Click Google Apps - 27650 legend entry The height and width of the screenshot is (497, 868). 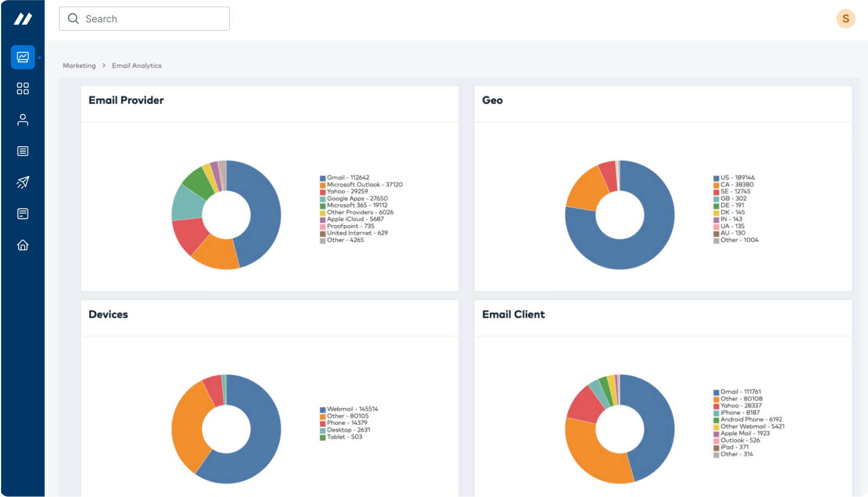(x=354, y=199)
